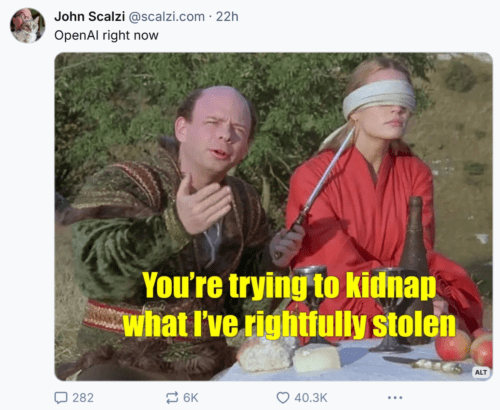The image size is (500, 410).
Task: Repost using the circular arrows icon
Action: [172, 398]
